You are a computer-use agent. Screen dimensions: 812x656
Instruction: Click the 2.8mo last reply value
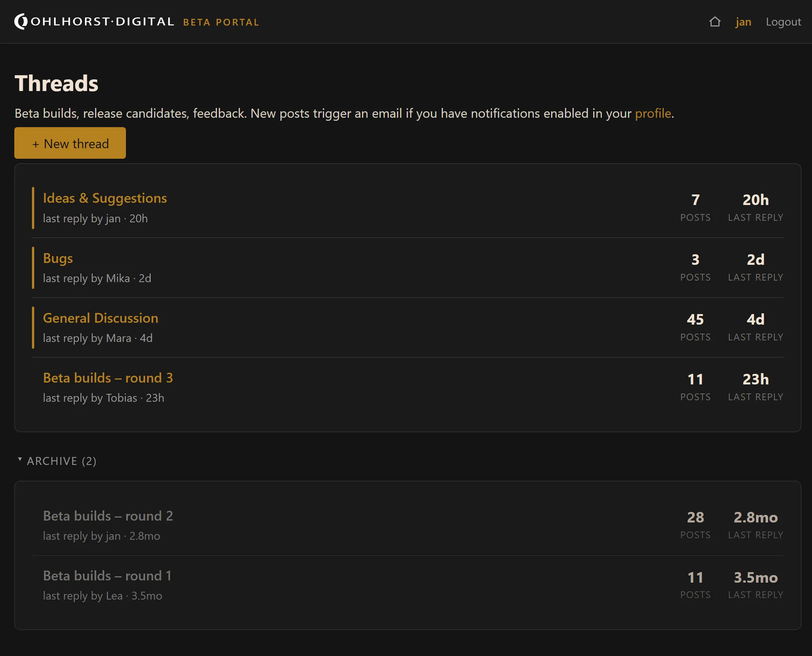755,517
